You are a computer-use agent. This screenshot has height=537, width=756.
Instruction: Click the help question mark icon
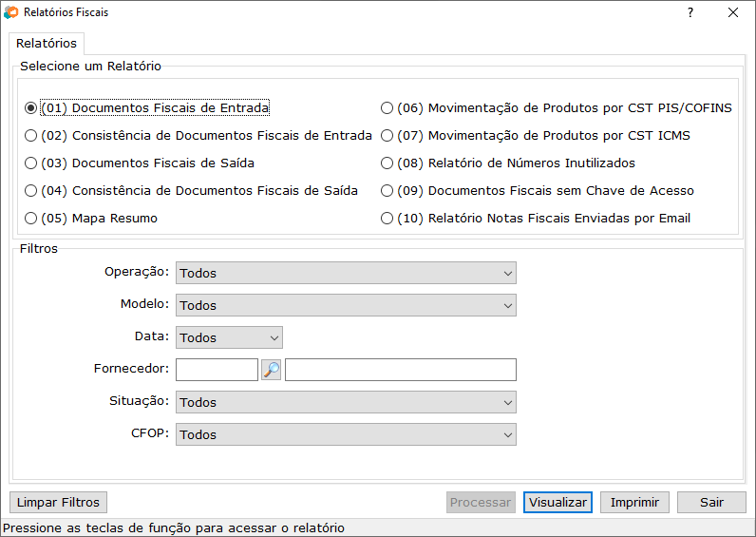coord(690,13)
